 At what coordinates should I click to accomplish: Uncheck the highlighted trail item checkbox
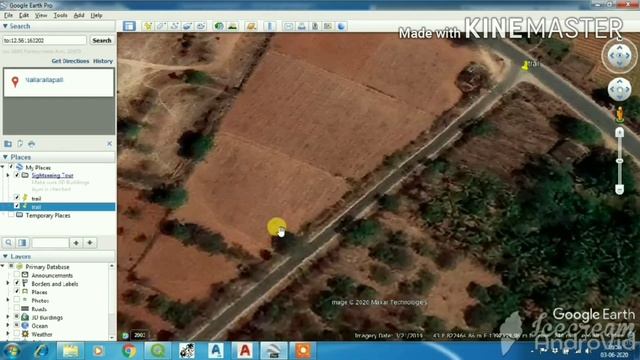(x=17, y=206)
